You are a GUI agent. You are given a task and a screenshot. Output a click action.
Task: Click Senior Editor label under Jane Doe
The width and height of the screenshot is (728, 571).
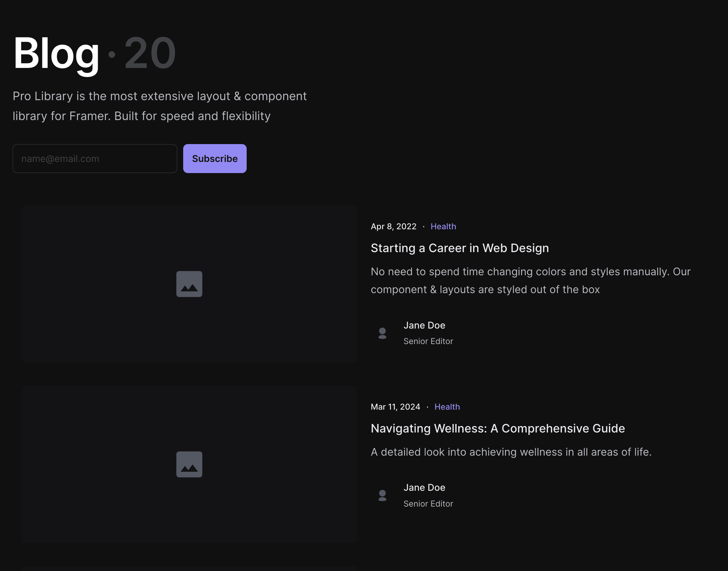[428, 341]
